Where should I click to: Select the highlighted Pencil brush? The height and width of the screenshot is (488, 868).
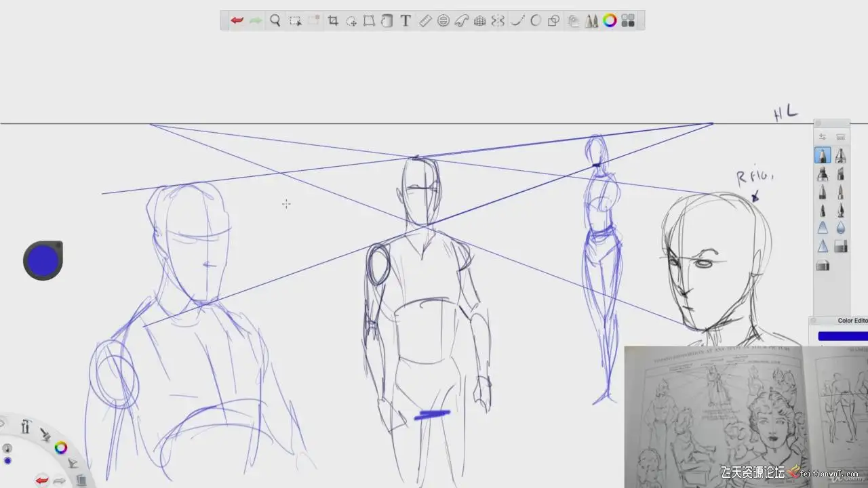(x=823, y=155)
